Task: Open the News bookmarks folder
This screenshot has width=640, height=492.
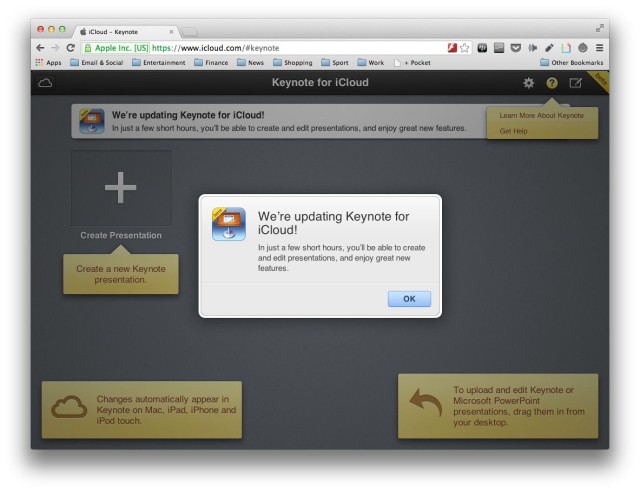Action: [x=250, y=62]
